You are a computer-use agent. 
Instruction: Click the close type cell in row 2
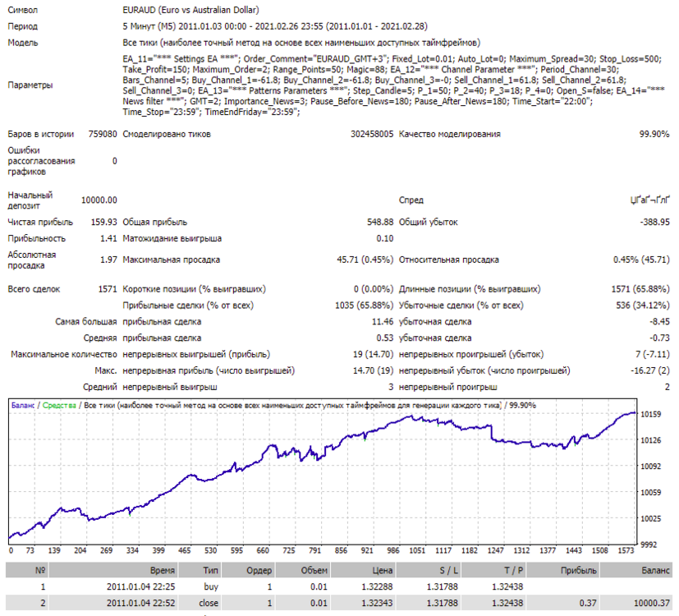(209, 603)
